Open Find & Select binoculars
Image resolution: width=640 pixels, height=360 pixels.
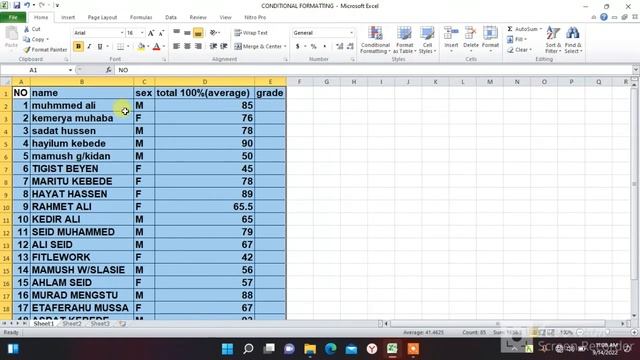573,40
